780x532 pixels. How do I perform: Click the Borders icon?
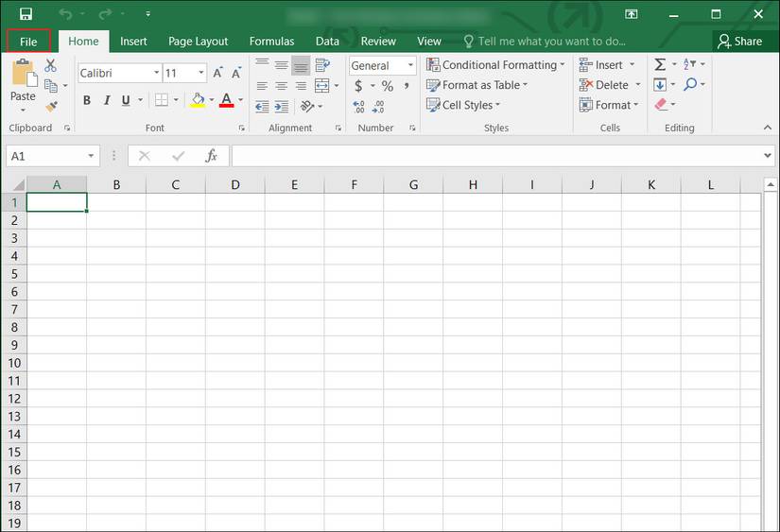(x=161, y=100)
